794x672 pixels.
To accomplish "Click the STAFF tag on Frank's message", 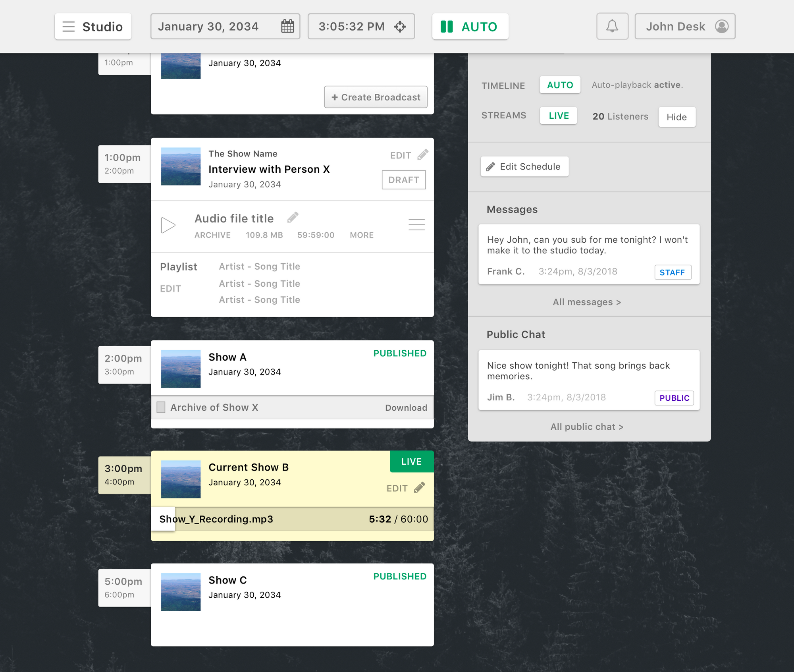I will (673, 272).
